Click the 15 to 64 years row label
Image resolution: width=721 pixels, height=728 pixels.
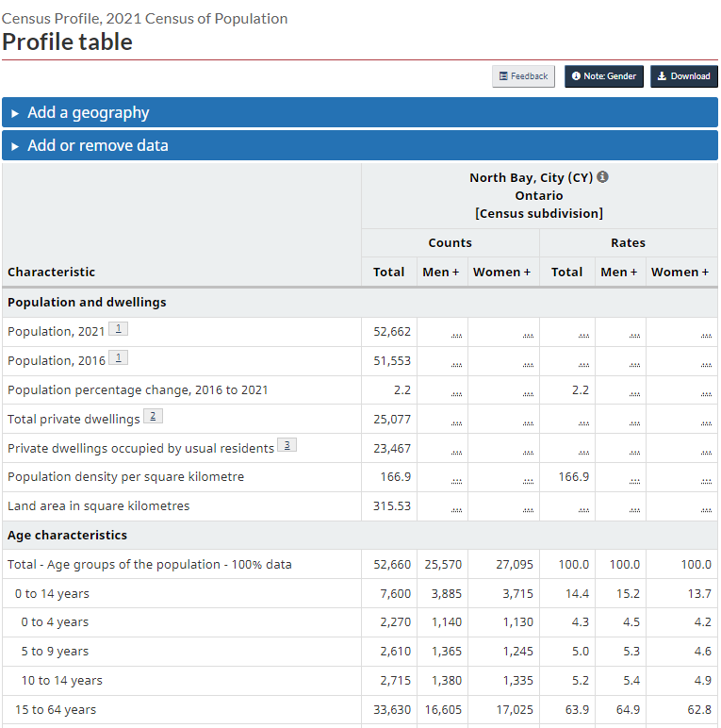tap(55, 710)
